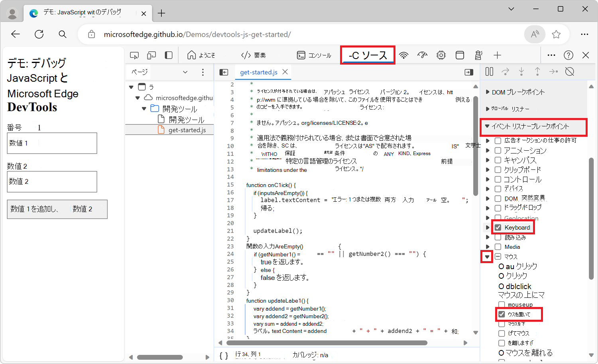Click the add numbers button on the page
The width and height of the screenshot is (598, 364).
coord(57,209)
